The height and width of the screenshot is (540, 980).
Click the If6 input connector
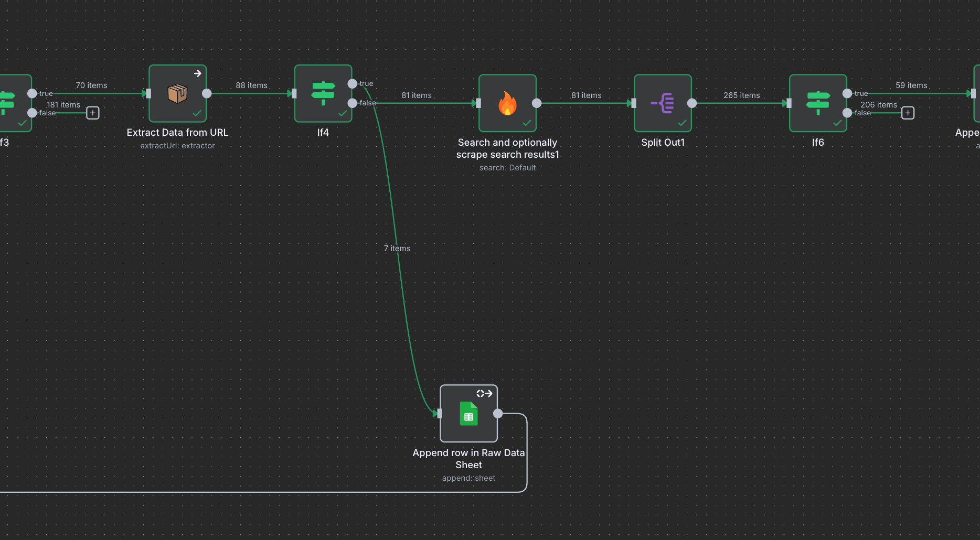point(789,103)
